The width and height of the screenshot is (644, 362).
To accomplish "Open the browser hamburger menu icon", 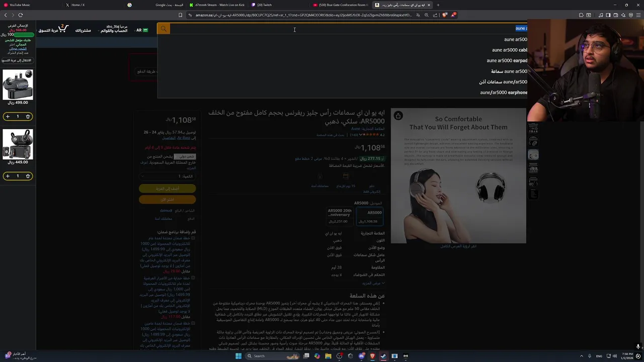I will 638,15.
